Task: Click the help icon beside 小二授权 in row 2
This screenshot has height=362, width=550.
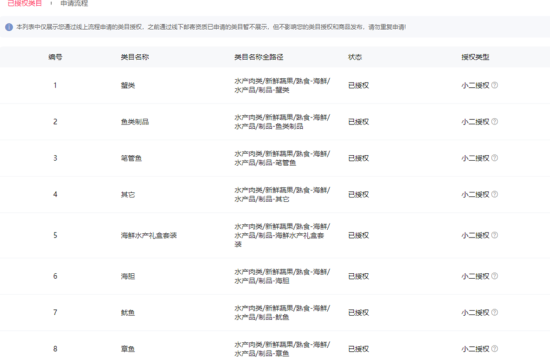Action: (495, 122)
